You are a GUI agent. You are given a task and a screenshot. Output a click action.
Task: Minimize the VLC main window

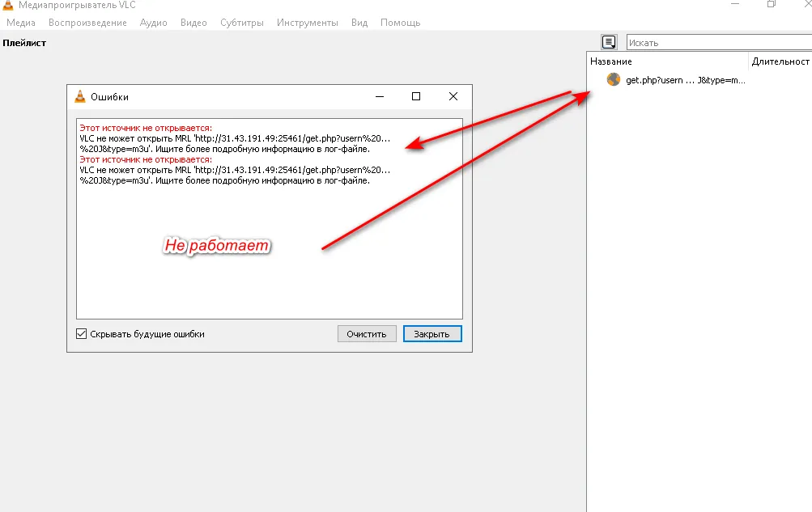pyautogui.click(x=735, y=4)
